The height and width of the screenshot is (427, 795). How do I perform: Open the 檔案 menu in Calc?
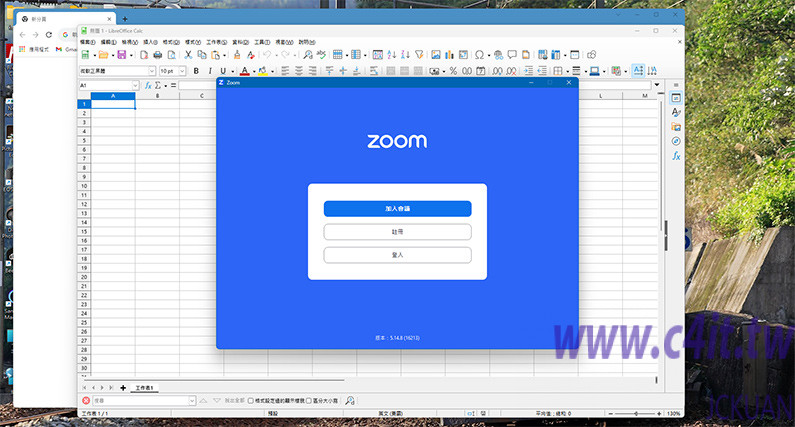(x=88, y=42)
